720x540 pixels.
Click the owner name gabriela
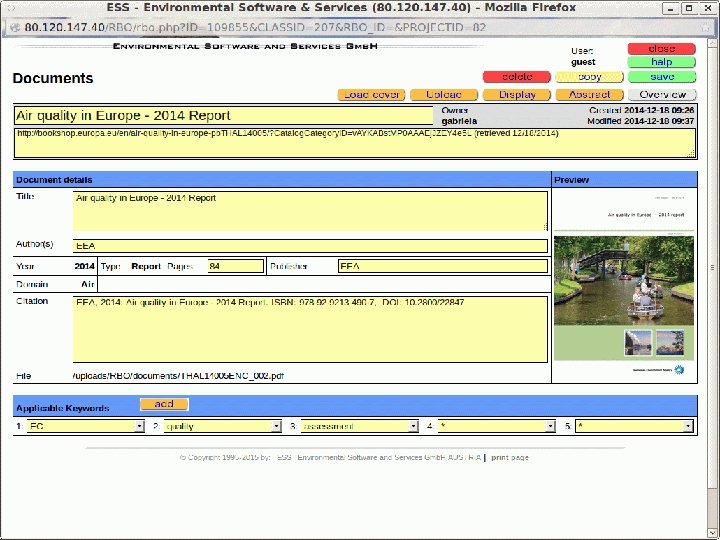(459, 121)
